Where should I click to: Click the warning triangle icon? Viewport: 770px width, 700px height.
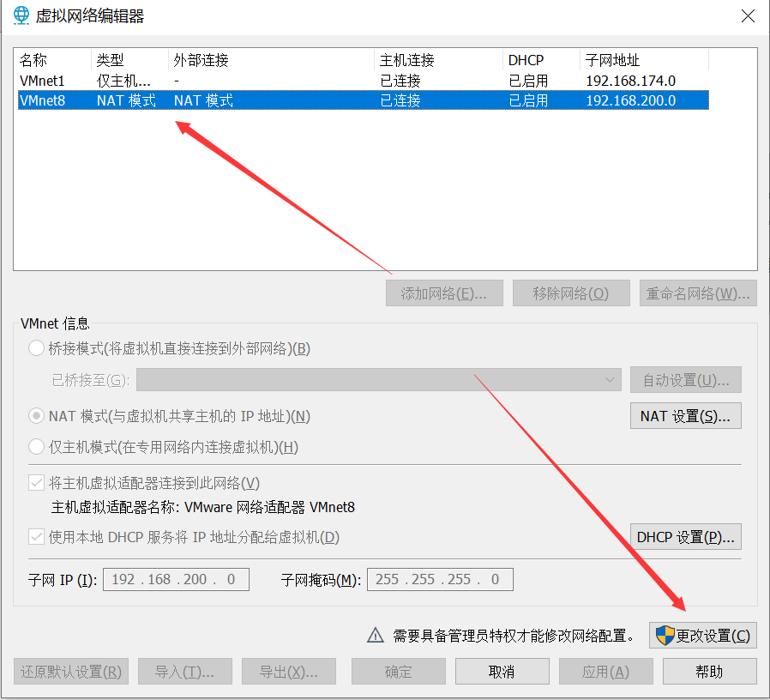tap(376, 635)
